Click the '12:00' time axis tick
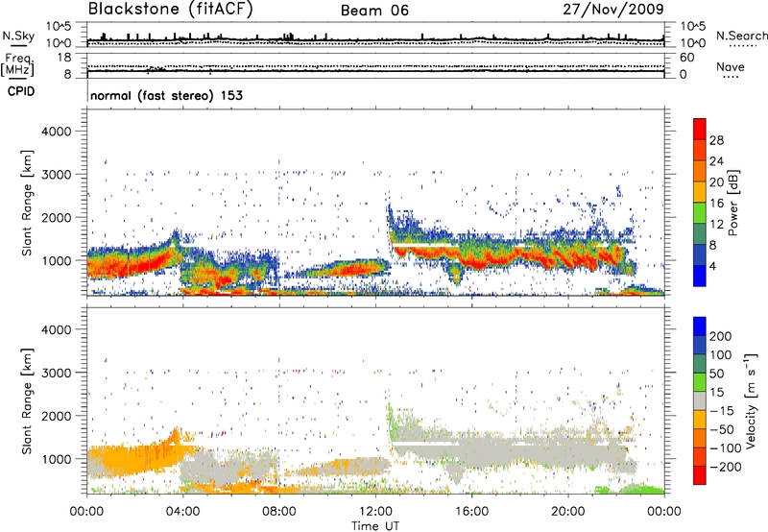Screen dimensions: 768x532 [375, 512]
